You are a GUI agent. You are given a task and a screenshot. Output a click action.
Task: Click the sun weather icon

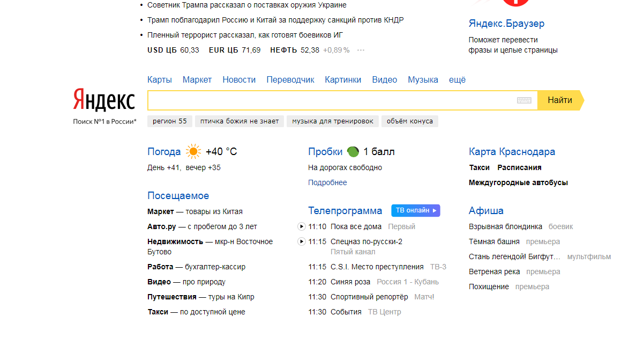pyautogui.click(x=193, y=152)
